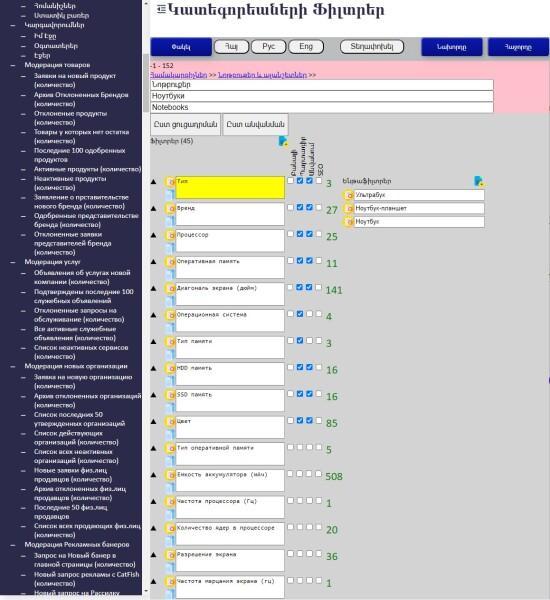
Task: Click the Ноутбуки category name field
Action: [x=322, y=96]
